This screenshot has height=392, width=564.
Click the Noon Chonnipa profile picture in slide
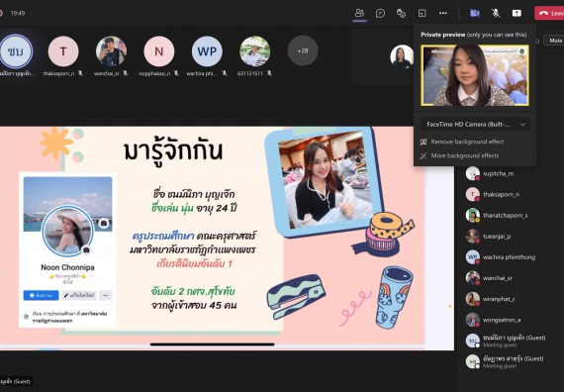[x=67, y=231]
